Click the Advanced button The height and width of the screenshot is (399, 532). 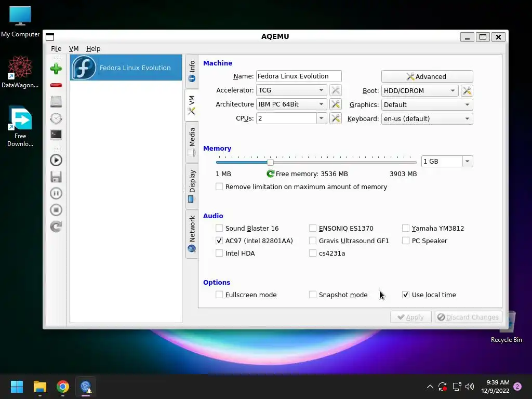[427, 76]
